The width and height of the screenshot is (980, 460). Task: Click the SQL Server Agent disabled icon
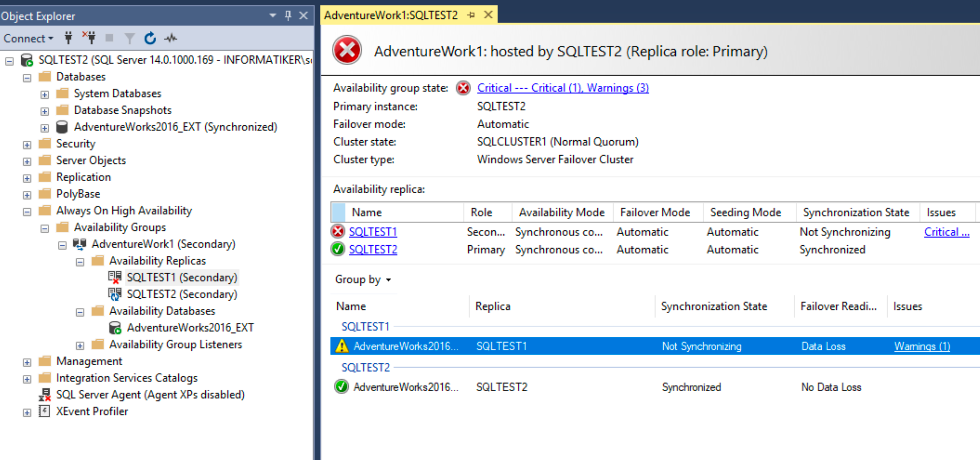[x=44, y=394]
